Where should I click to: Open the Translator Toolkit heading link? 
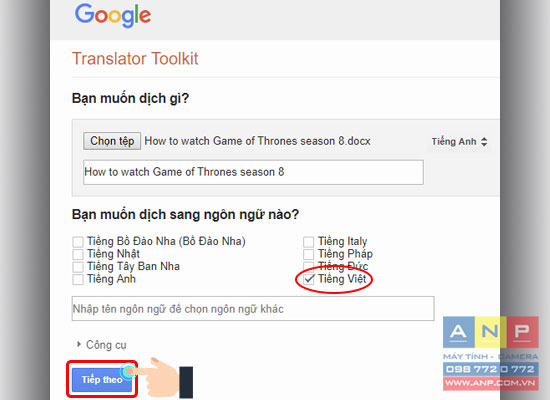[x=135, y=59]
